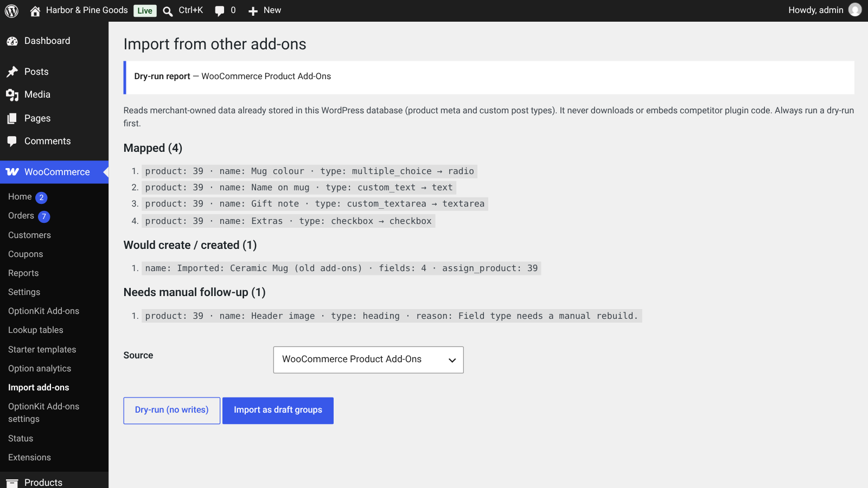Open Orders submenu item
The width and height of the screenshot is (868, 488).
click(21, 216)
